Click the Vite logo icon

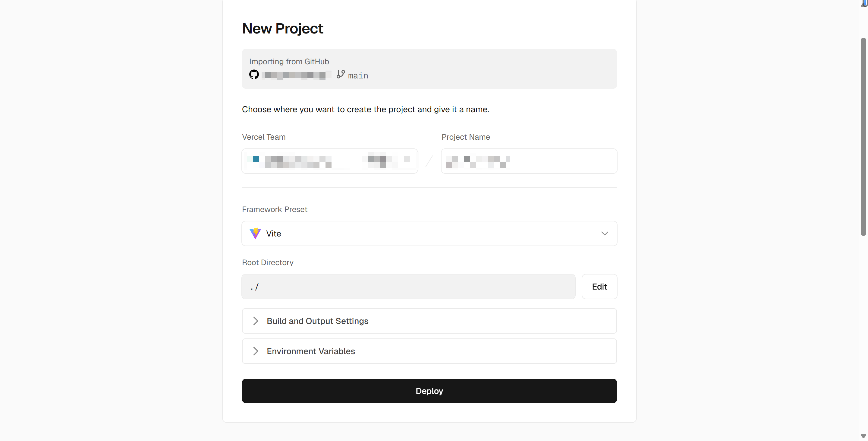[x=255, y=233]
